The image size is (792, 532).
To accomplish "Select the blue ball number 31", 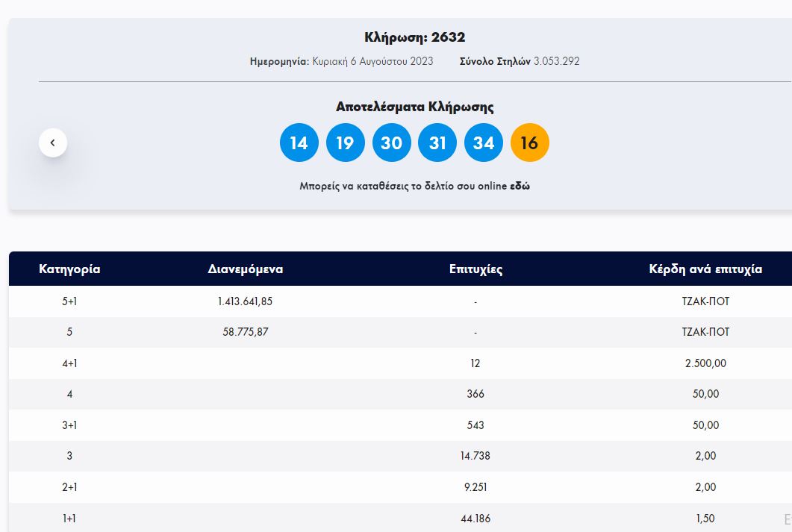I will click(x=437, y=143).
